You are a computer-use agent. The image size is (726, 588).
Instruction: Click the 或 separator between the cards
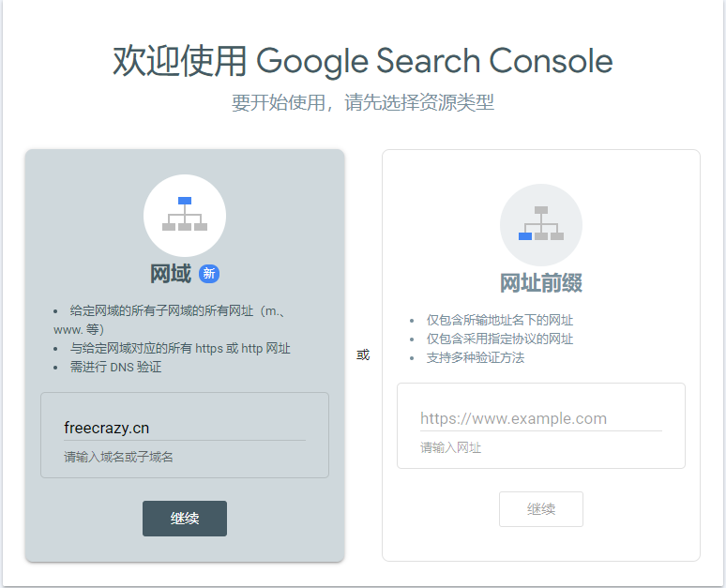pos(363,354)
